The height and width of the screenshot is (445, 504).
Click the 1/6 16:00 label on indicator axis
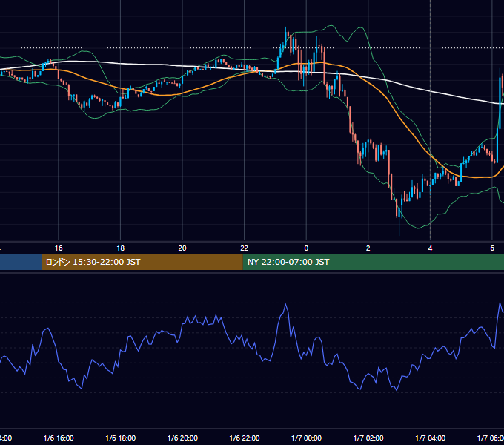tap(59, 438)
